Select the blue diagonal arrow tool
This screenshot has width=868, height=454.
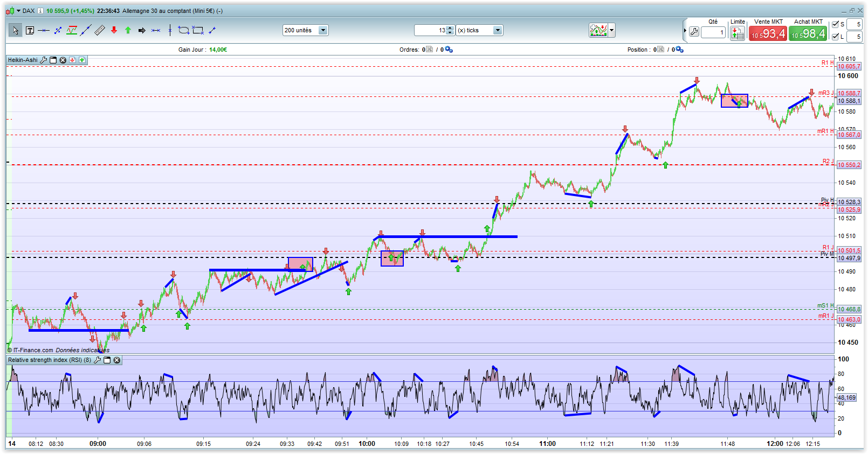(x=212, y=31)
